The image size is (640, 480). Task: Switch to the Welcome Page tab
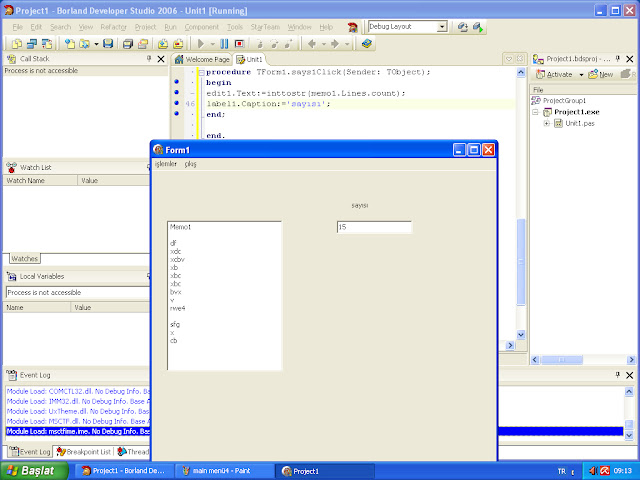tap(202, 60)
